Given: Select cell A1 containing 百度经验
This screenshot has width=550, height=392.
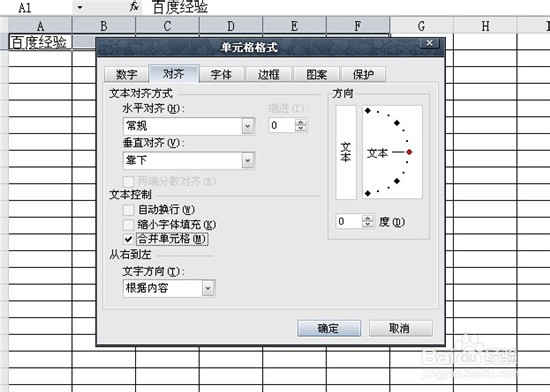Looking at the screenshot, I should [40, 42].
